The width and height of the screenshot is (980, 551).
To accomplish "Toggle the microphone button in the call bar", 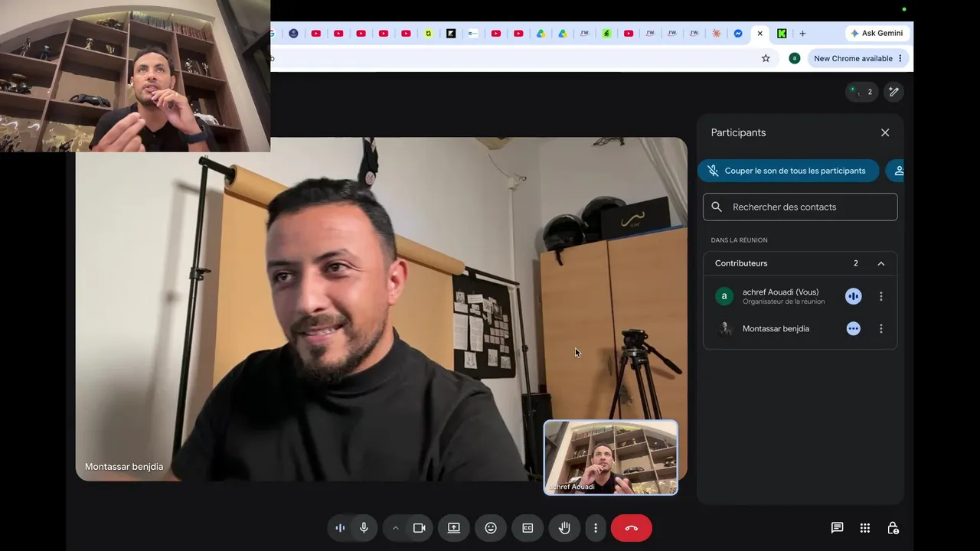I will coord(364,528).
